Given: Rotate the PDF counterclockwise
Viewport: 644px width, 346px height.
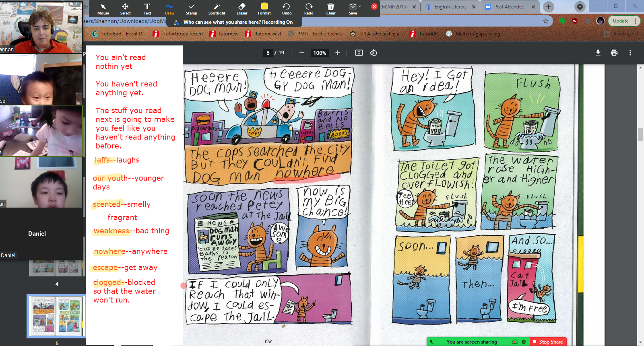Looking at the screenshot, I should coord(374,53).
